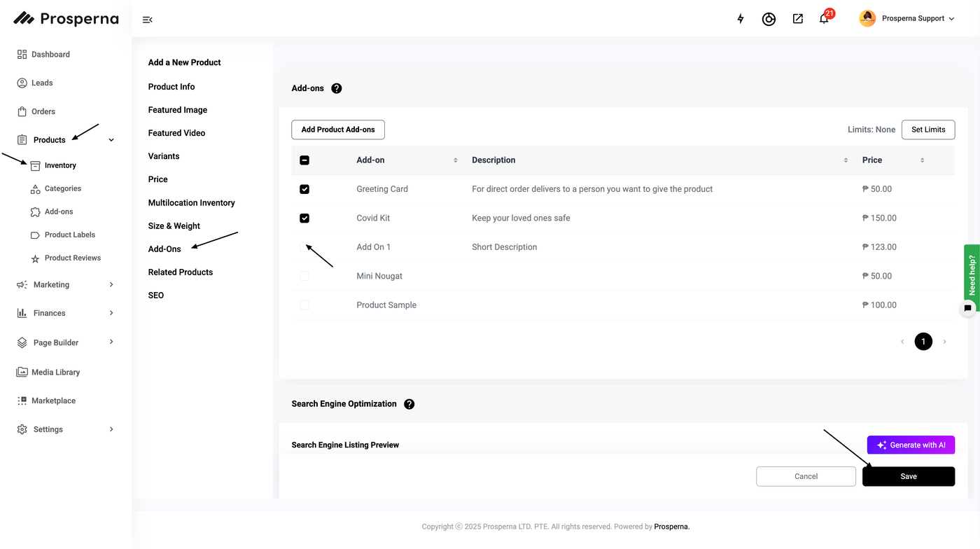Uncheck the Greeting Card add-on checkbox

pos(304,189)
